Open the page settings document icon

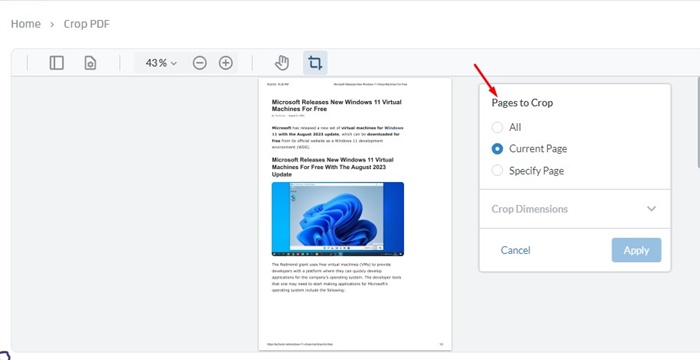[x=90, y=63]
